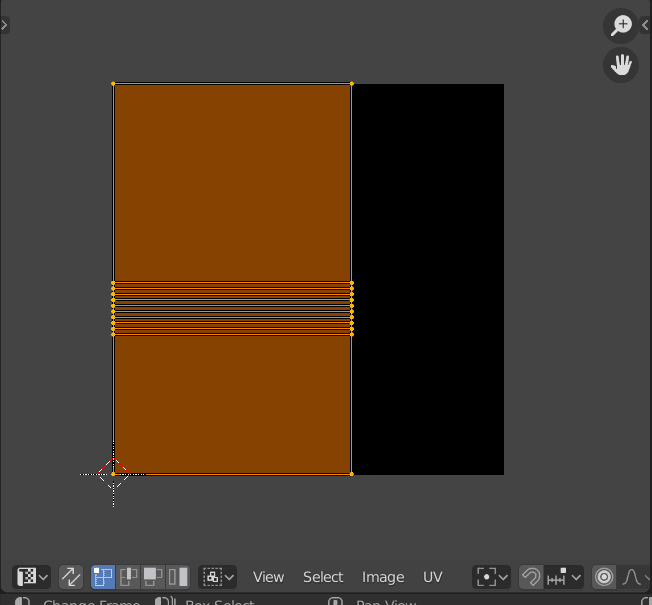This screenshot has width=652, height=605.
Task: Switch to vertex selection mode
Action: [103, 577]
